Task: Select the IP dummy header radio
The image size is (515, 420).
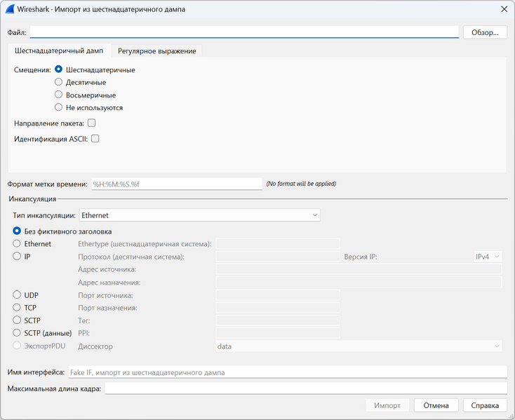Action: point(17,256)
